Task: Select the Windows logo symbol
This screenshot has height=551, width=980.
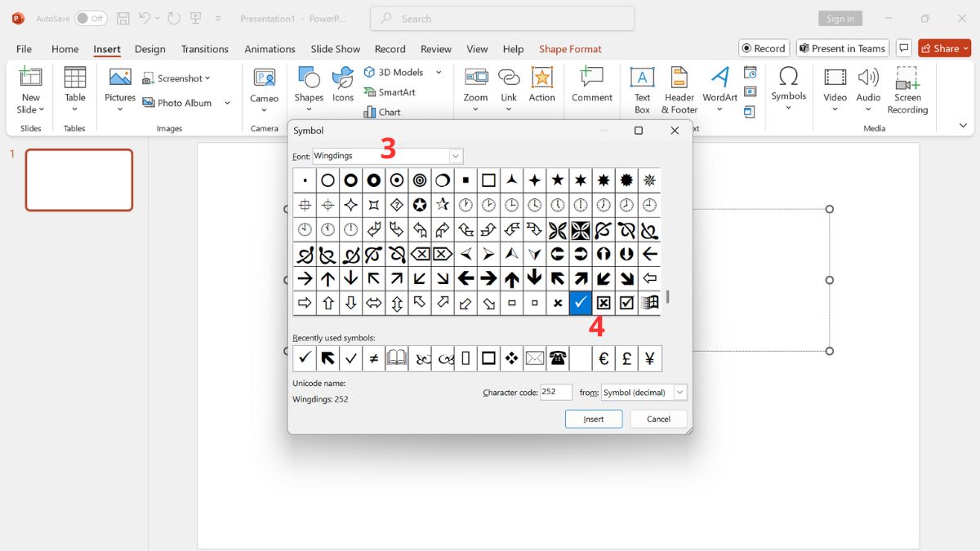Action: 650,303
